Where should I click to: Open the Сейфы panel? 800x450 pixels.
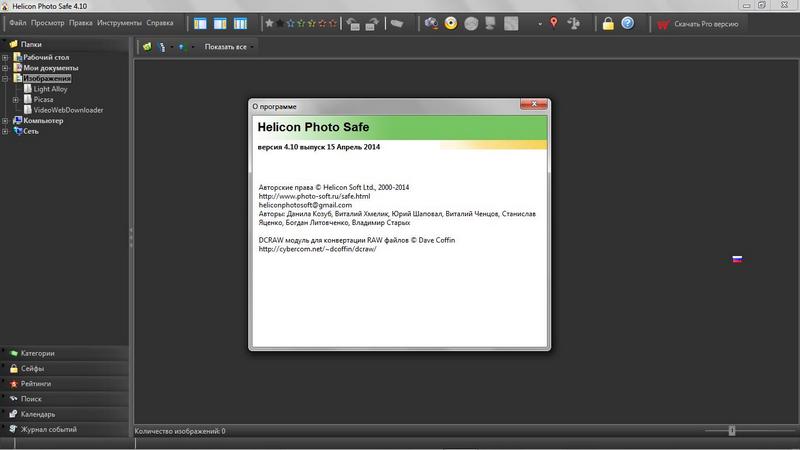[64, 368]
